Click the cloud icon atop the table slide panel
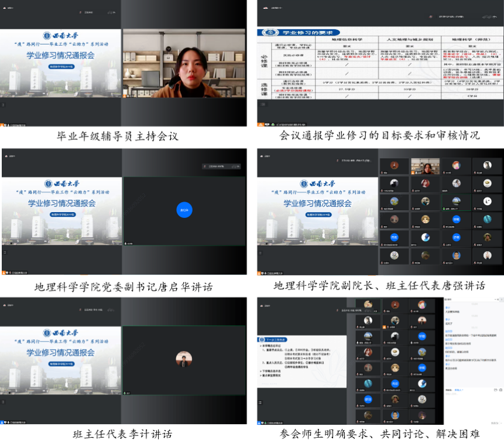 pos(265,7)
